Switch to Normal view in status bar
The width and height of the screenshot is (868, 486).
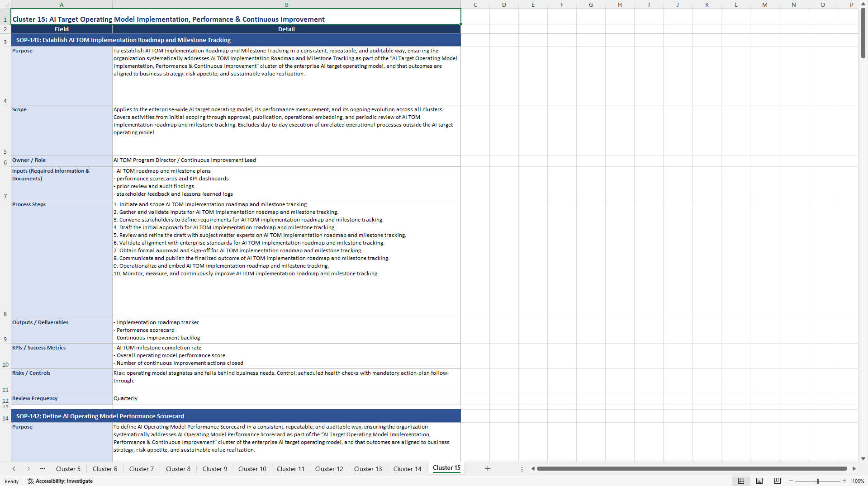(741, 481)
